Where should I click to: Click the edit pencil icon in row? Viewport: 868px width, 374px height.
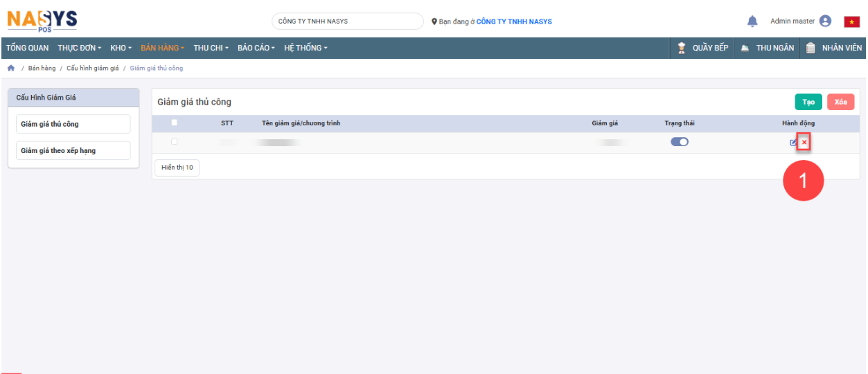click(x=793, y=143)
